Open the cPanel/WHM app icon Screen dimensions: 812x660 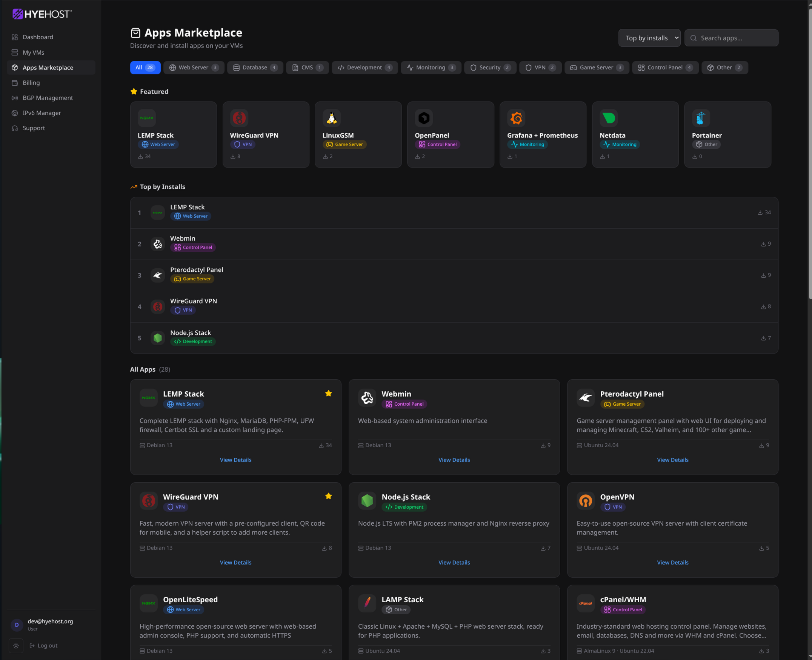pos(586,603)
